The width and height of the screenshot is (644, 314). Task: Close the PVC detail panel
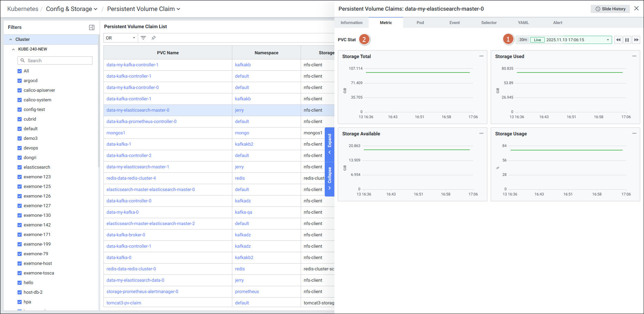click(636, 9)
